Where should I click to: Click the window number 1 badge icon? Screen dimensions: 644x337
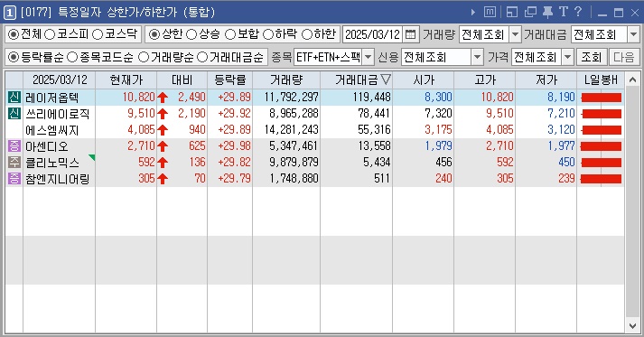tap(10, 13)
